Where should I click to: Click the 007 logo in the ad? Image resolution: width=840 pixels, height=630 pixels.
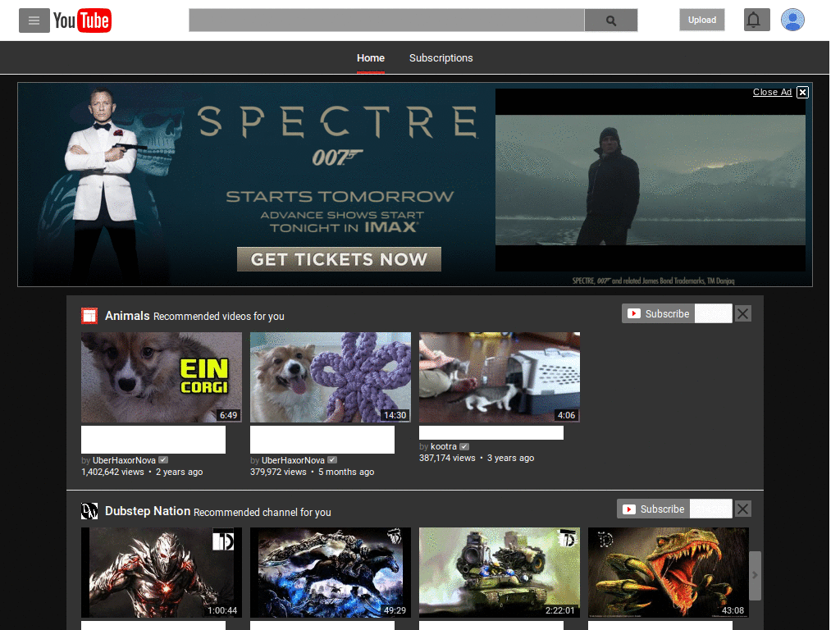point(337,157)
